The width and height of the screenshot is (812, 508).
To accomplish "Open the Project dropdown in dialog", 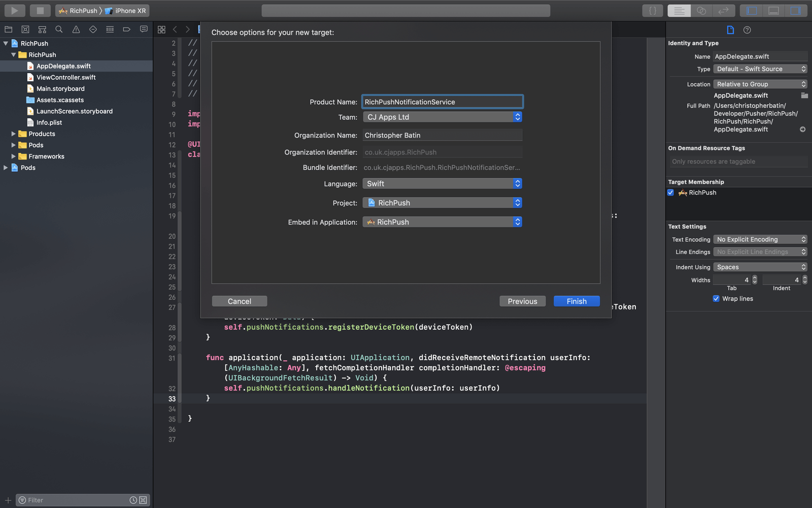I will (442, 203).
